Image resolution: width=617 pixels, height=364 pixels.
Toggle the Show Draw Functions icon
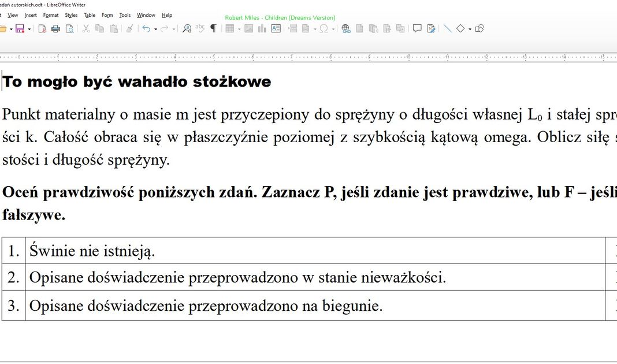coord(479,28)
